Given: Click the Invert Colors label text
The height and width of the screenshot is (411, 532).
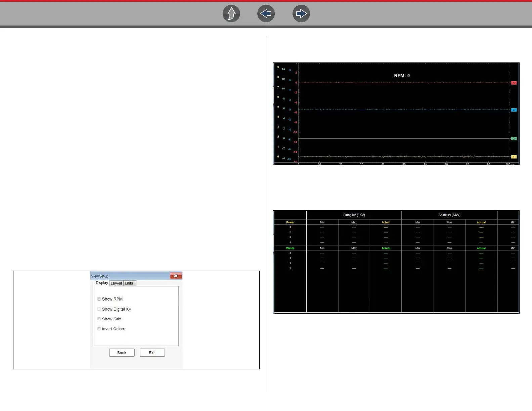Looking at the screenshot, I should 114,329.
